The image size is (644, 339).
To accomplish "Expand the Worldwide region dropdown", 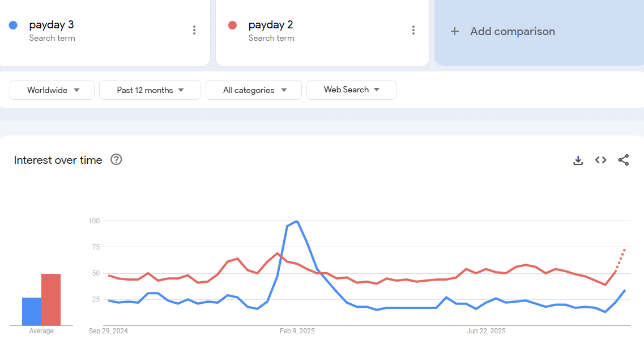I will 53,90.
